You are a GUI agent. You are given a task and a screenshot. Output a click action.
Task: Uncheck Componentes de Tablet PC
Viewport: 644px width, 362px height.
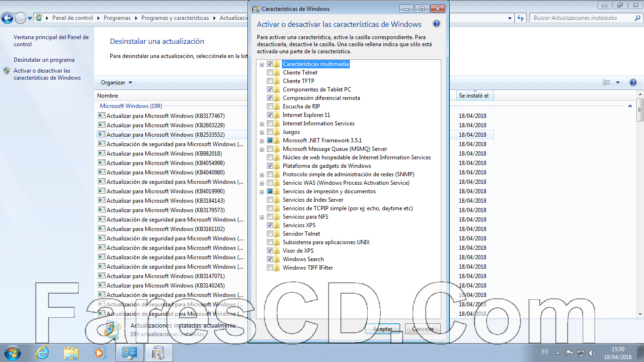click(x=270, y=90)
